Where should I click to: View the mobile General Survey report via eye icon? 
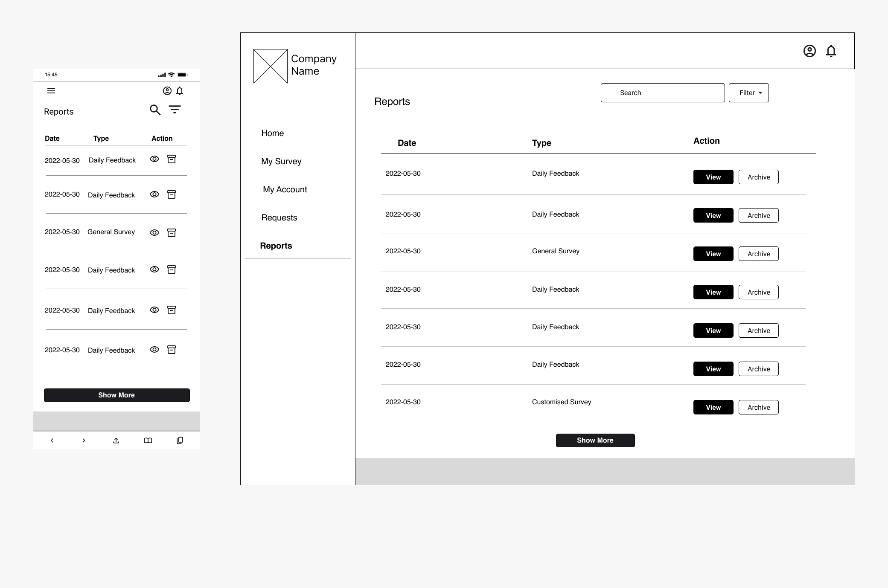click(154, 233)
